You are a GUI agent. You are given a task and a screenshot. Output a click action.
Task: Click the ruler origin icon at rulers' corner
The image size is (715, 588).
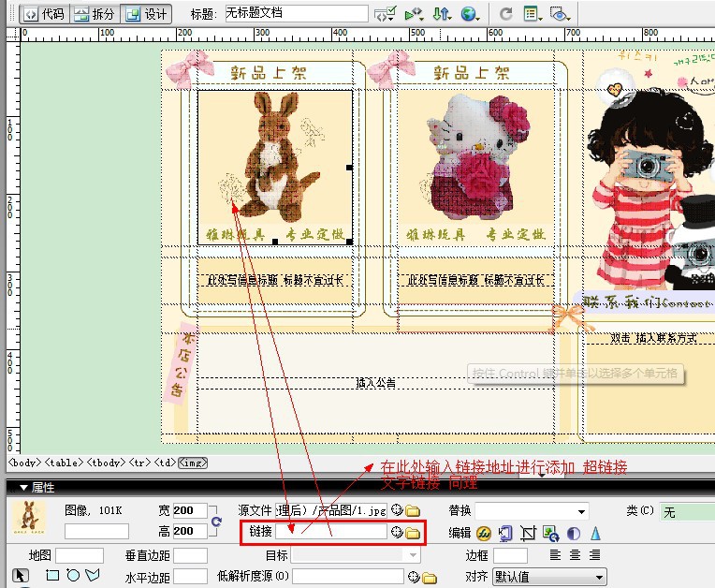(x=13, y=35)
